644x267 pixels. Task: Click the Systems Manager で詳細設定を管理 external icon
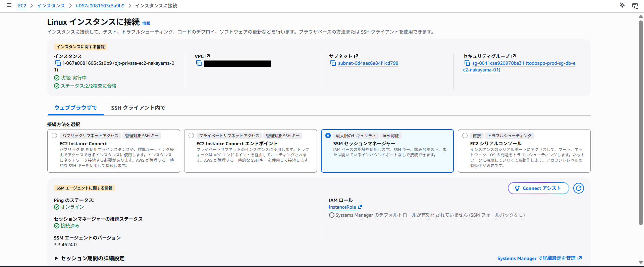(580, 258)
